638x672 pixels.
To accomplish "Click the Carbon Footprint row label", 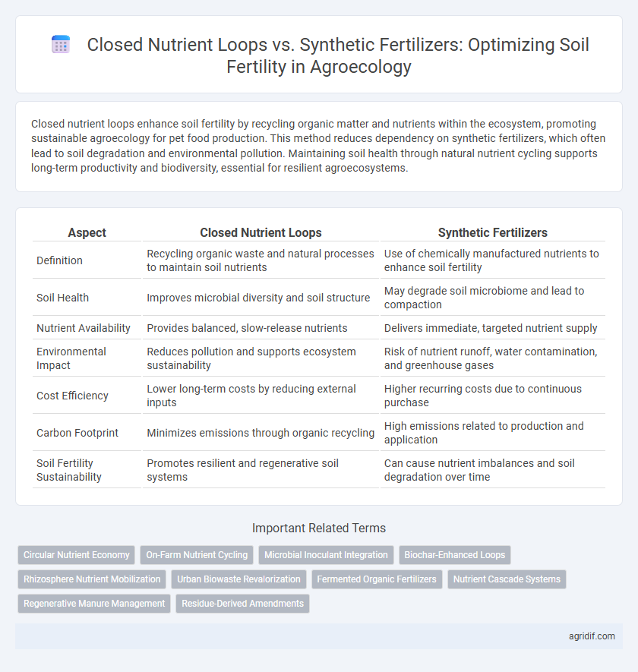I will pyautogui.click(x=77, y=433).
